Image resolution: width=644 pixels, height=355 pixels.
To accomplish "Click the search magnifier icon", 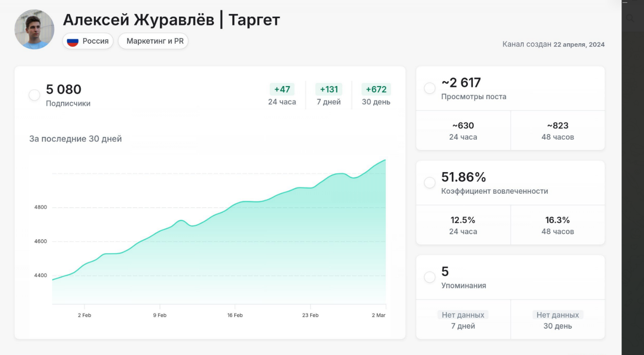I will (x=630, y=18).
